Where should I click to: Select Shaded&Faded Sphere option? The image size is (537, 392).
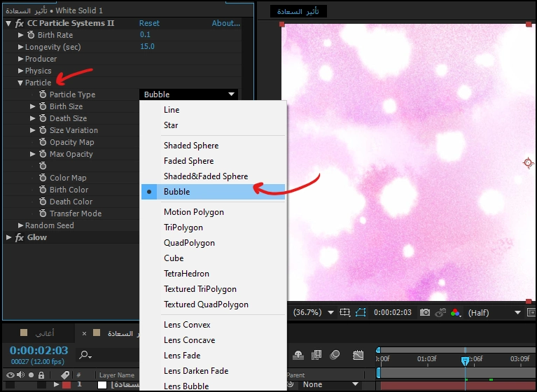[205, 176]
